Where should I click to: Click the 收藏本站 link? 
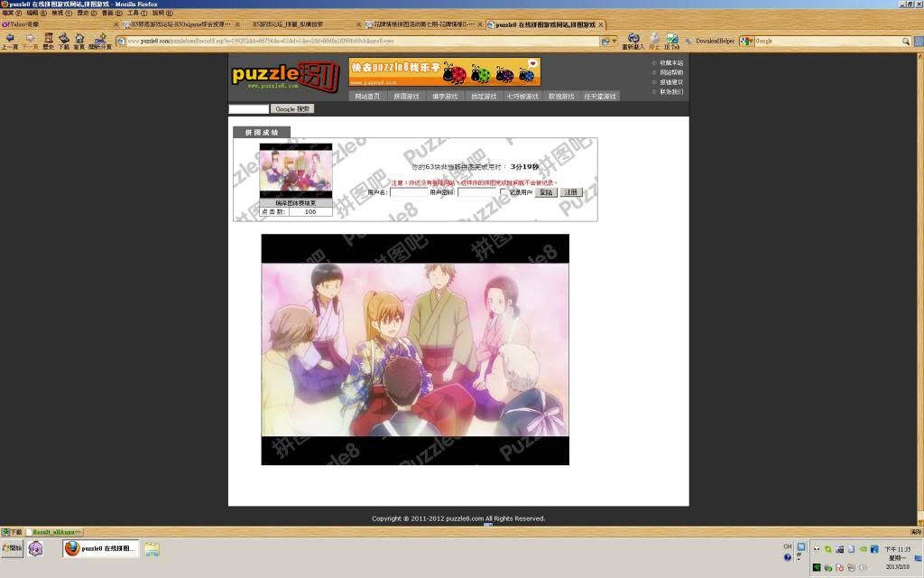tap(671, 63)
